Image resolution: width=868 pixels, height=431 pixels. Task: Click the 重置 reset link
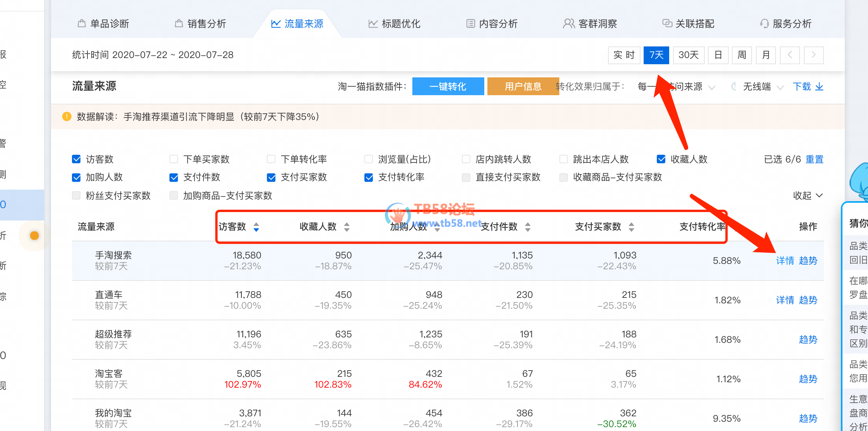[x=815, y=159]
